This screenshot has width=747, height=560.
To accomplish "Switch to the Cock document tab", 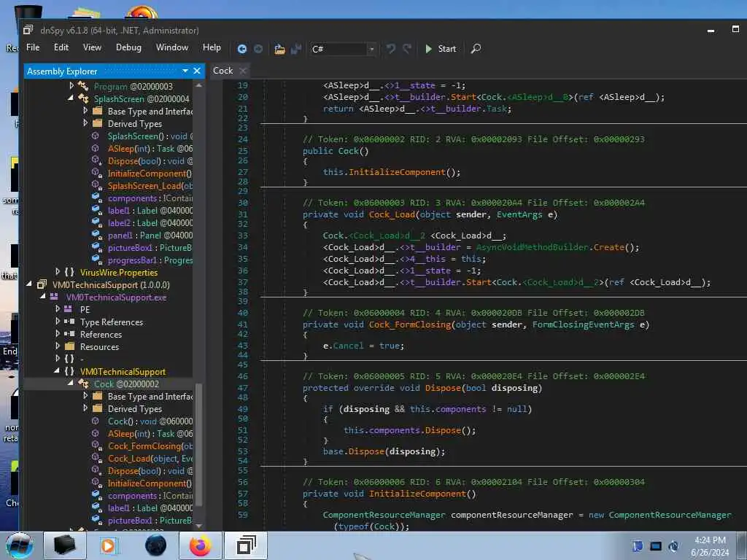I will coord(222,71).
